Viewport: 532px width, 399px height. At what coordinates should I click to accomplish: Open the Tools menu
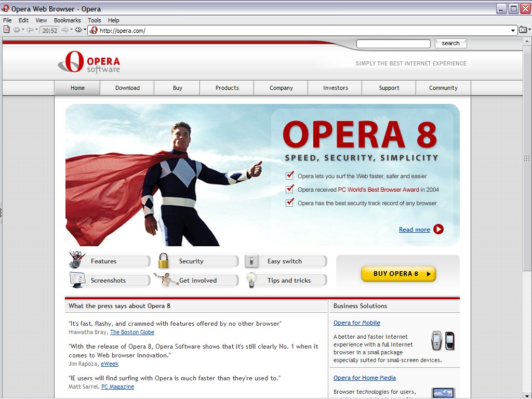point(95,20)
